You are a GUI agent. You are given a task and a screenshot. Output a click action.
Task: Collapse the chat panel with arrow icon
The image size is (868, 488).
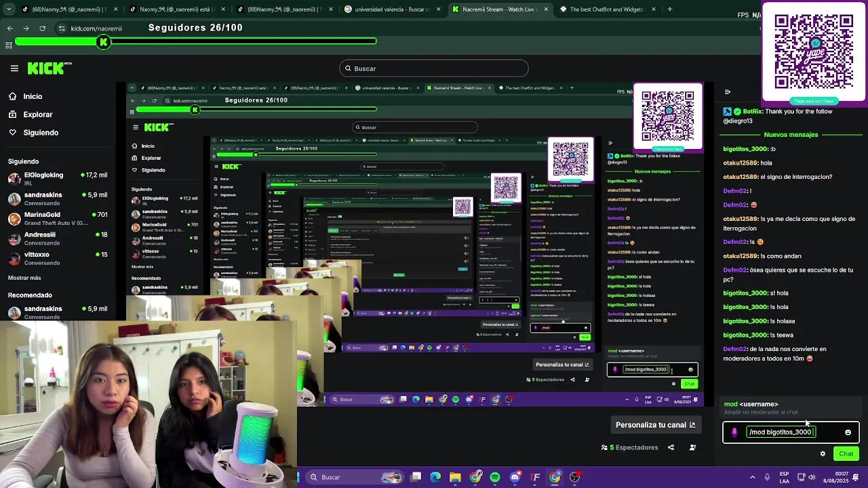(x=728, y=92)
